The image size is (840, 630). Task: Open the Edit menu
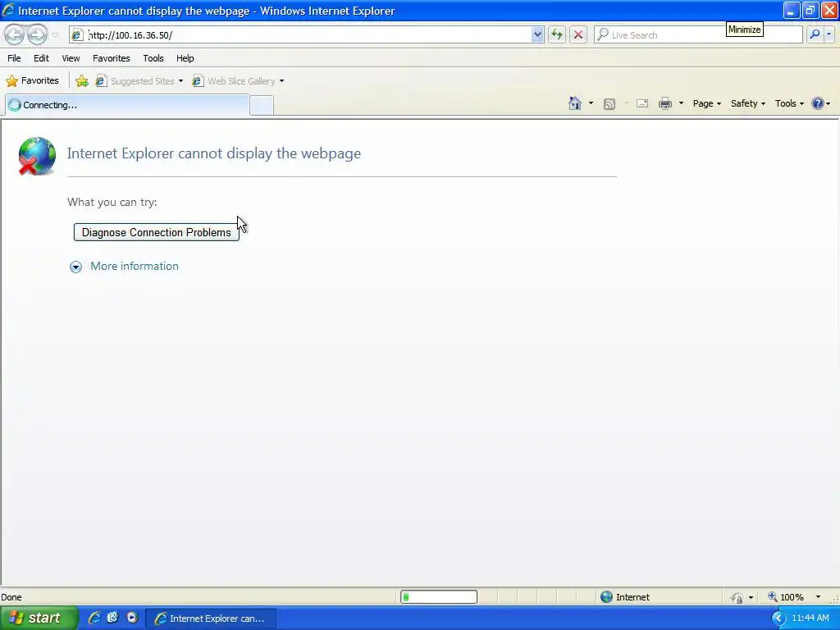(41, 58)
